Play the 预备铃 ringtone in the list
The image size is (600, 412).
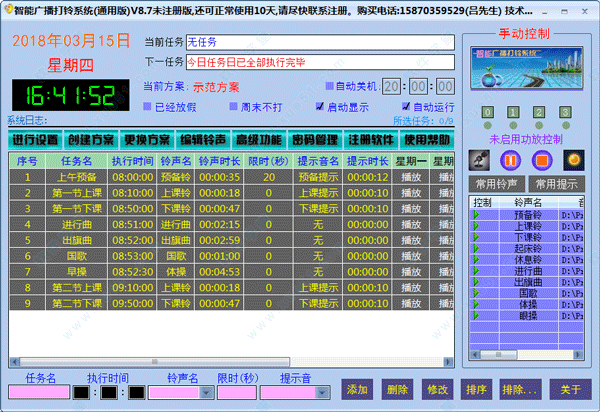point(477,214)
